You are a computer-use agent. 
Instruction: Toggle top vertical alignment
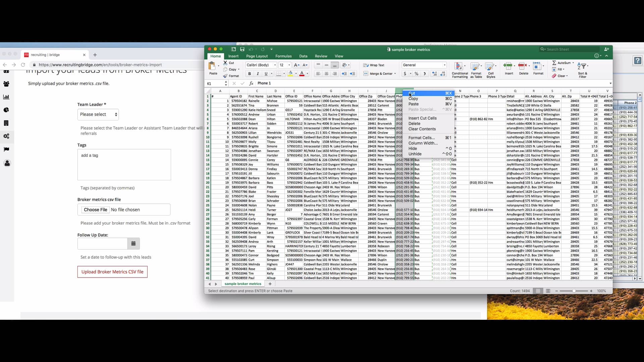coord(318,65)
